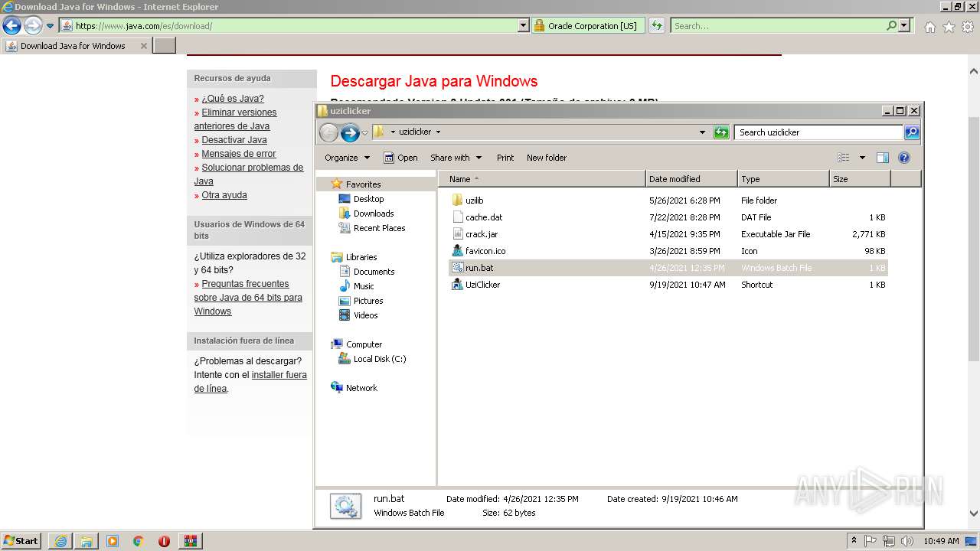Click the Internet Explorer address bar
This screenshot has width=980, height=551.
tap(295, 26)
